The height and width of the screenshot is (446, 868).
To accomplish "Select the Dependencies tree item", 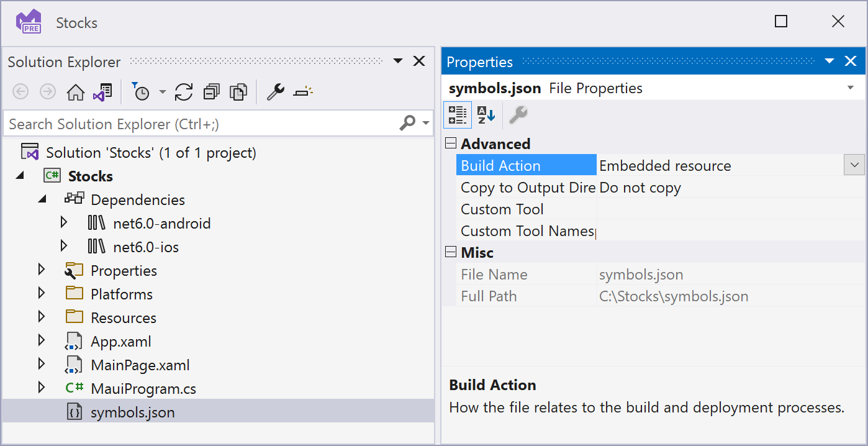I will click(x=138, y=200).
